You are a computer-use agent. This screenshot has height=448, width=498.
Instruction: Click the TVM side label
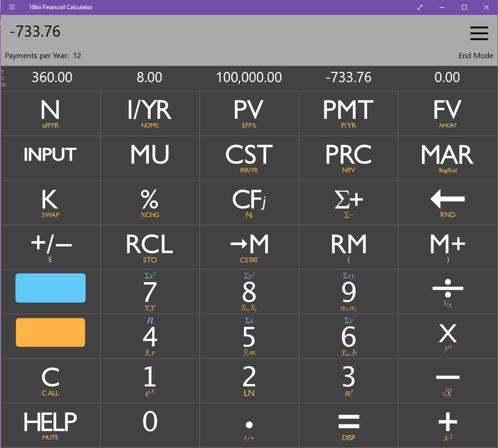[3, 78]
